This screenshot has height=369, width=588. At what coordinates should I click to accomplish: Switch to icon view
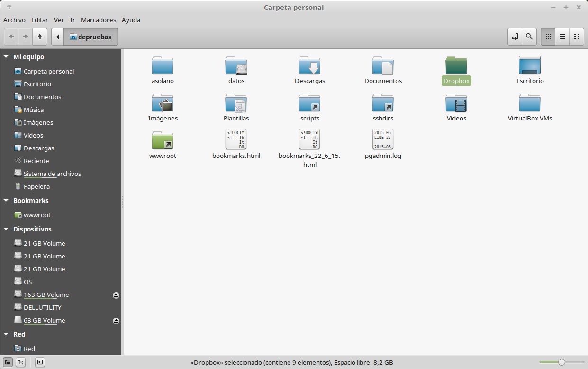pos(548,37)
